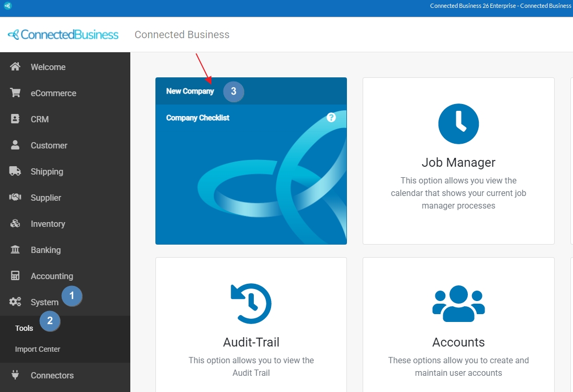The width and height of the screenshot is (573, 392).
Task: Click the Accounting calculator icon
Action: 15,276
